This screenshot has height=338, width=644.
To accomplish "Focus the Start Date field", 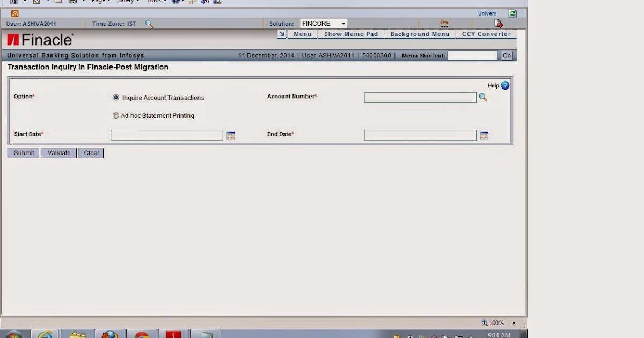I will tap(167, 135).
